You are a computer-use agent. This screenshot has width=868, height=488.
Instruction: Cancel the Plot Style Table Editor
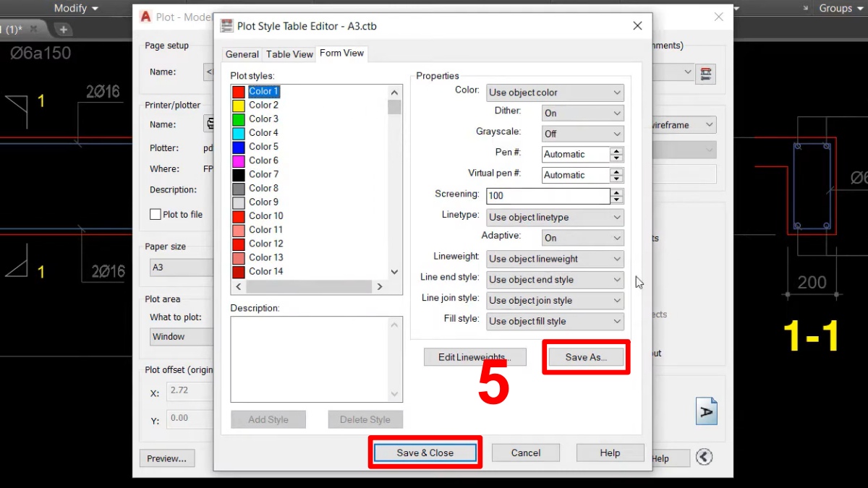(526, 453)
